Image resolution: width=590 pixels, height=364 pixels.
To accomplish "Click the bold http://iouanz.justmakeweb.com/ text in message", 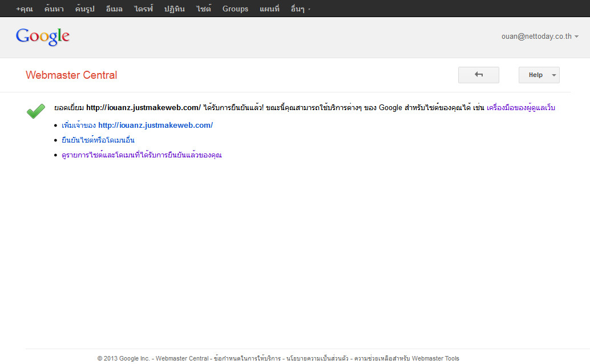I will click(143, 108).
